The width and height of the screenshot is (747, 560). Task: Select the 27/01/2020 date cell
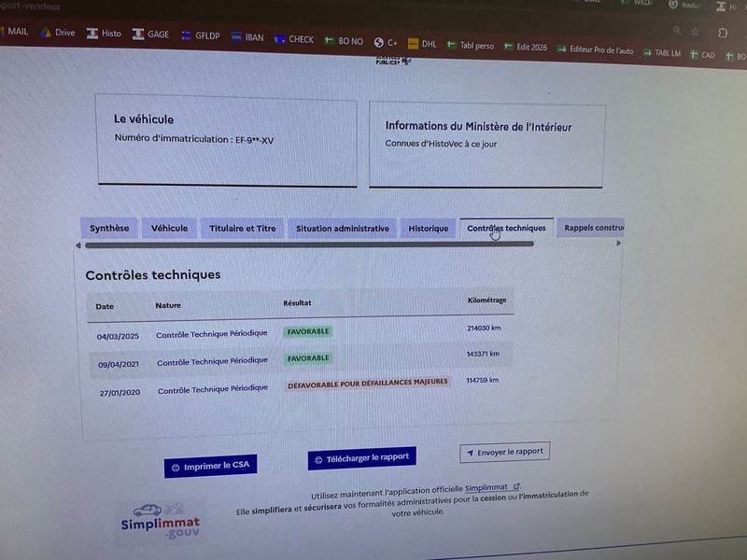click(x=120, y=392)
